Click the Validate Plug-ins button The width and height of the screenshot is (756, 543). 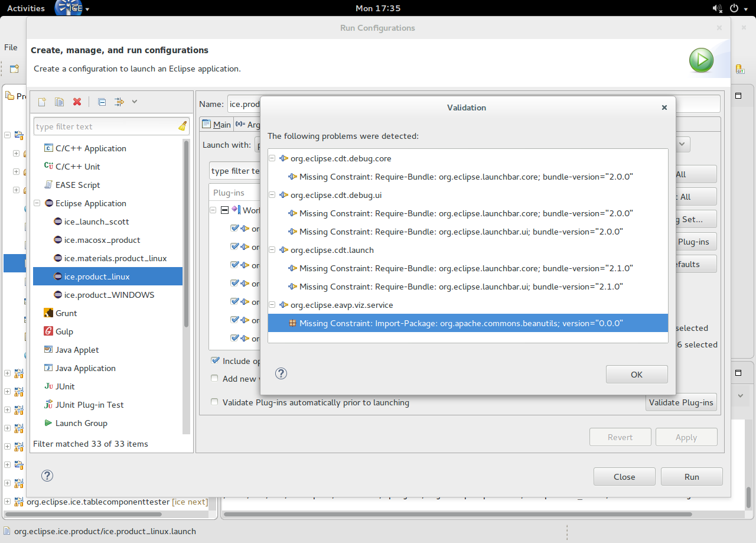[681, 402]
